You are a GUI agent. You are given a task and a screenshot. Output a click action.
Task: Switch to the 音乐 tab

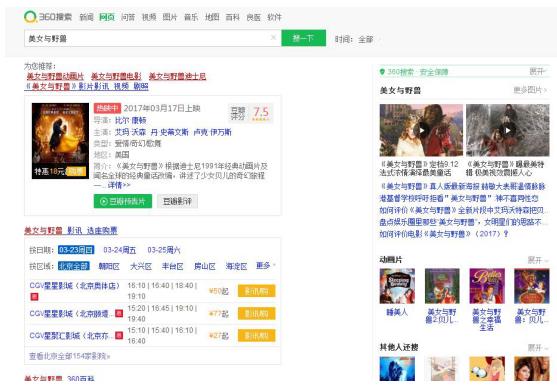tap(191, 17)
